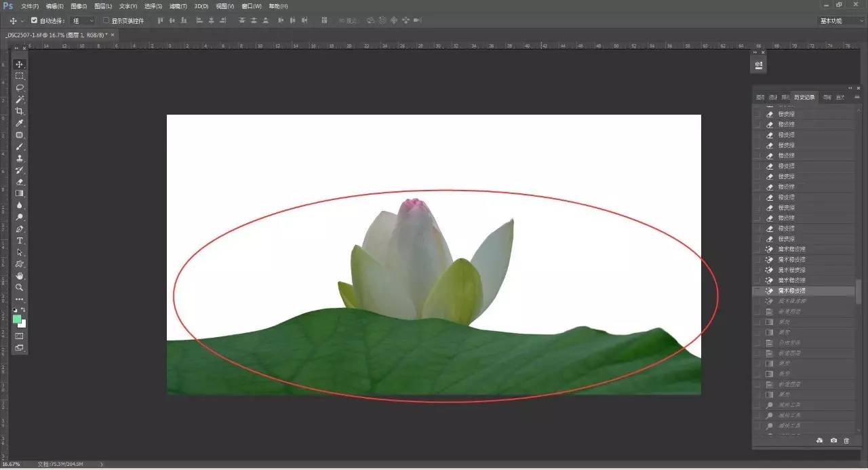Switch to the 历史记录 panel tab
This screenshot has width=868, height=470.
pyautogui.click(x=804, y=98)
